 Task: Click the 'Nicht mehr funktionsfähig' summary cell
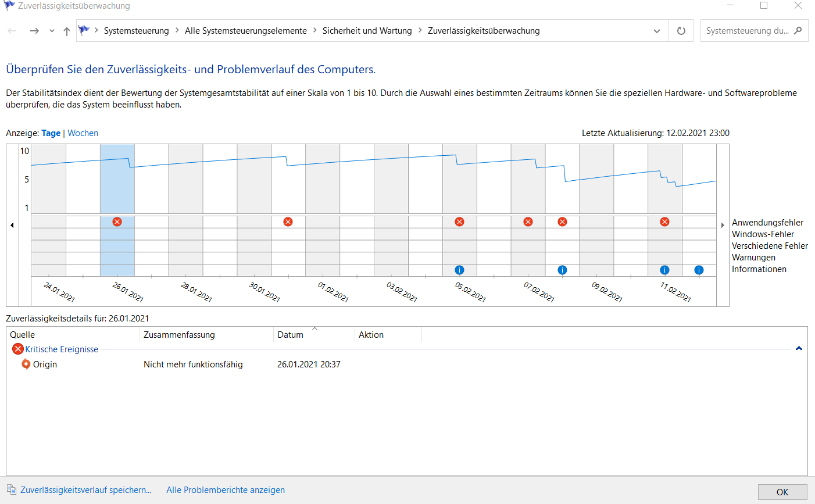(x=193, y=364)
